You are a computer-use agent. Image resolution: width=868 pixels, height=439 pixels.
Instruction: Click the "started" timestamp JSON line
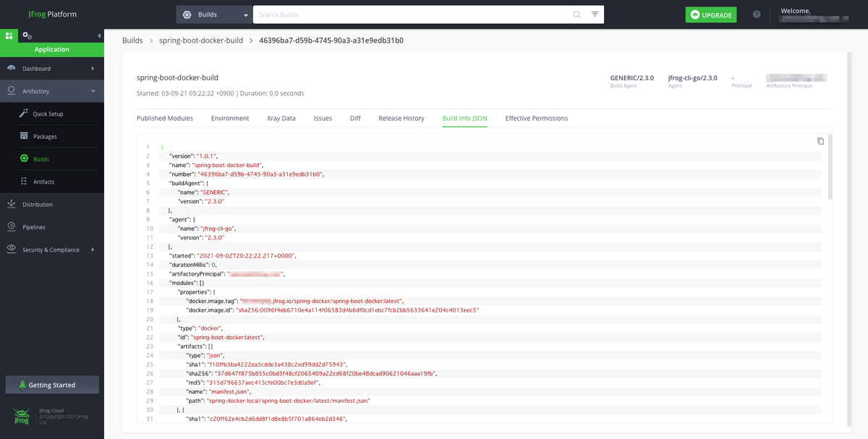coord(232,255)
